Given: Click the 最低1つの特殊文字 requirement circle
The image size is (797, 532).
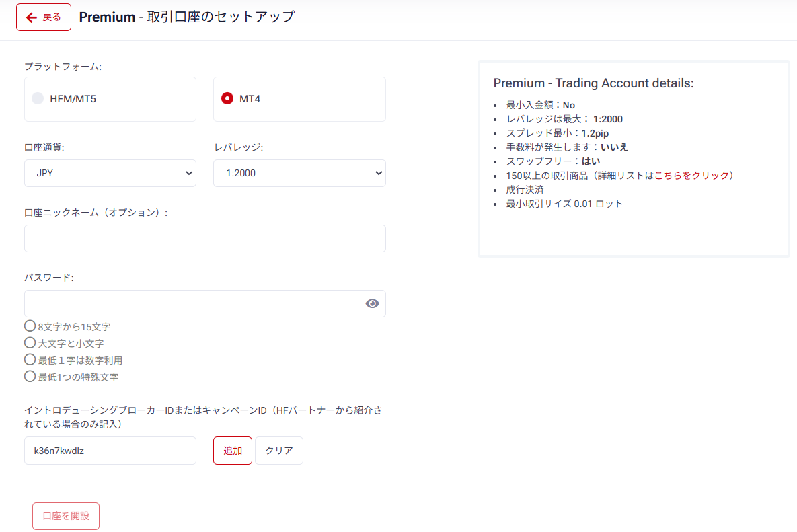Looking at the screenshot, I should pyautogui.click(x=30, y=377).
